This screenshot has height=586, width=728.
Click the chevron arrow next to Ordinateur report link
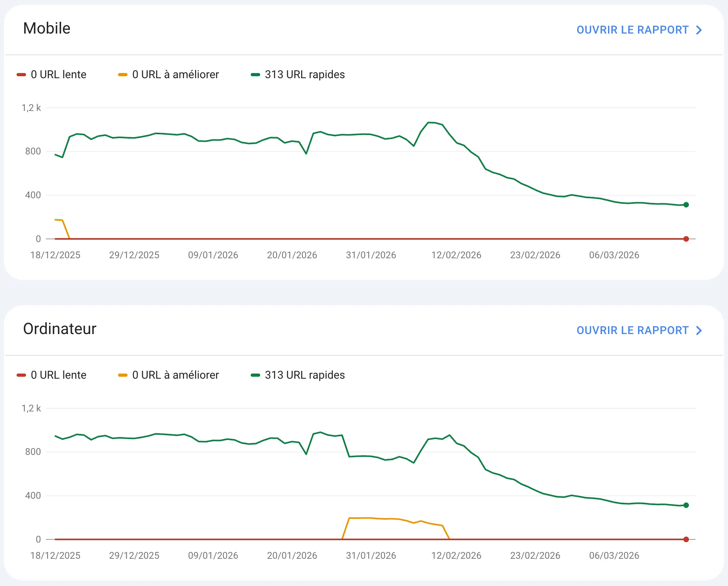click(x=699, y=330)
